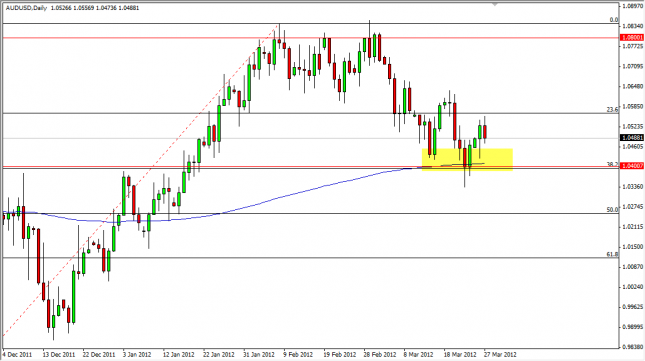Image resolution: width=645 pixels, height=361 pixels.
Task: Click the 0.98995 price axis value
Action: click(x=633, y=327)
